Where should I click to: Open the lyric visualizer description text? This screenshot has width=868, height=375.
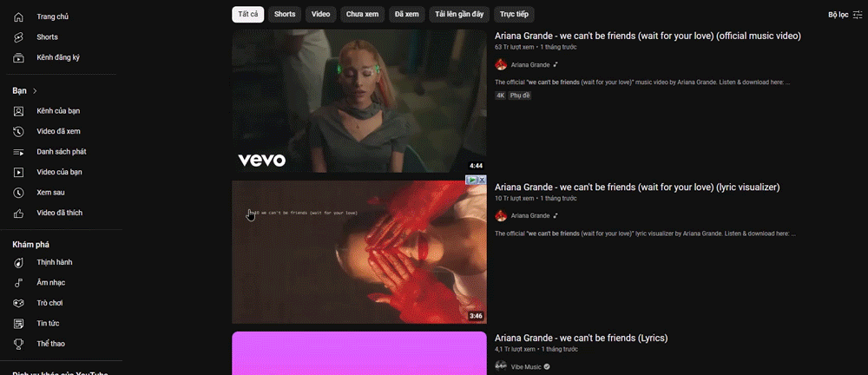coord(645,234)
